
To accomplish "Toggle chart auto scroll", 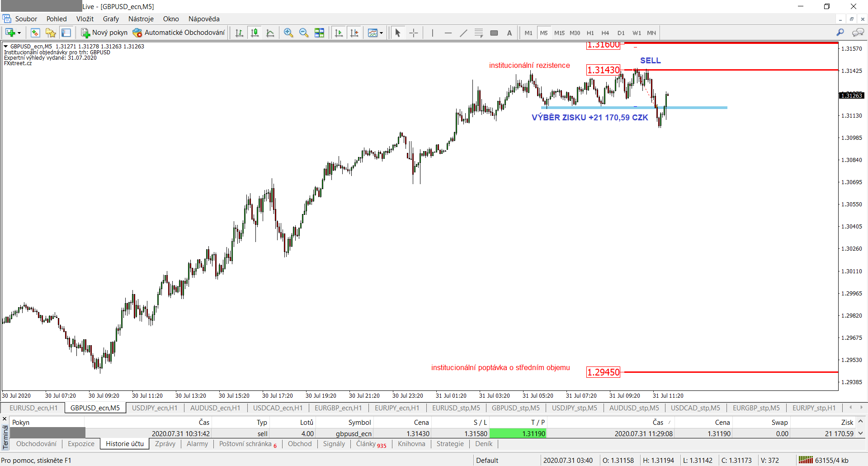I will (339, 33).
